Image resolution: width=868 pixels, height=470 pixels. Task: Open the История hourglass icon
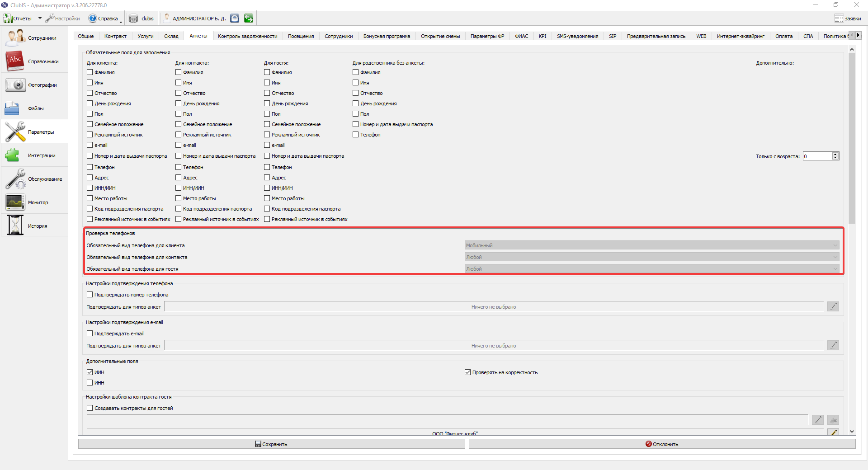(x=15, y=226)
